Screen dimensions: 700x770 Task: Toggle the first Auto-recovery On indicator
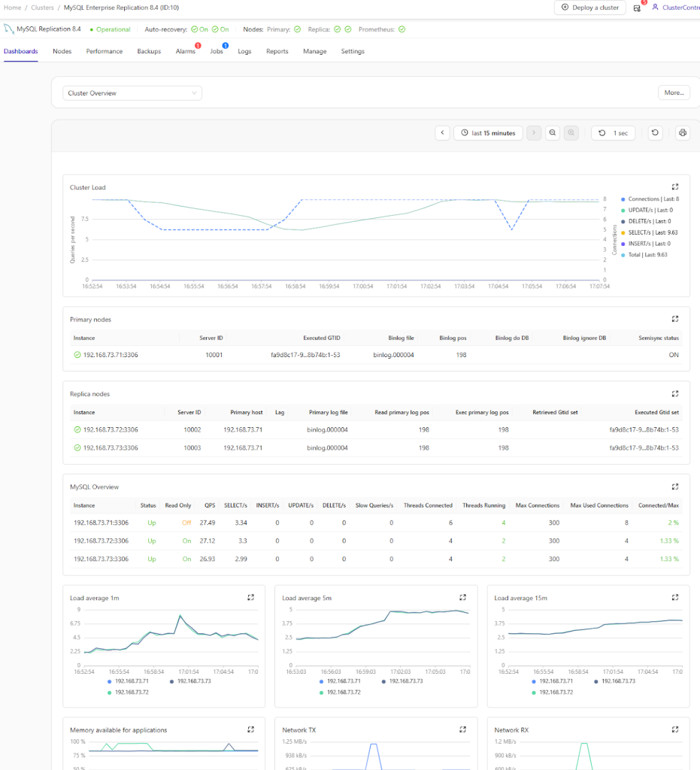(198, 29)
